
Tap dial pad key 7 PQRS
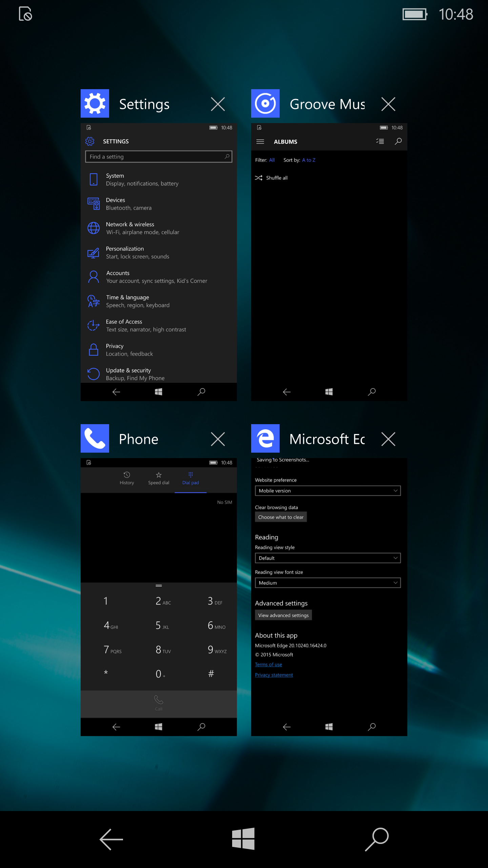(112, 650)
